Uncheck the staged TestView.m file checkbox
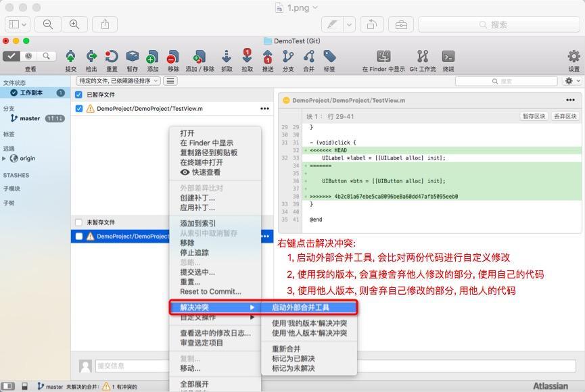Screen dimensions: 585x392 [x=78, y=109]
